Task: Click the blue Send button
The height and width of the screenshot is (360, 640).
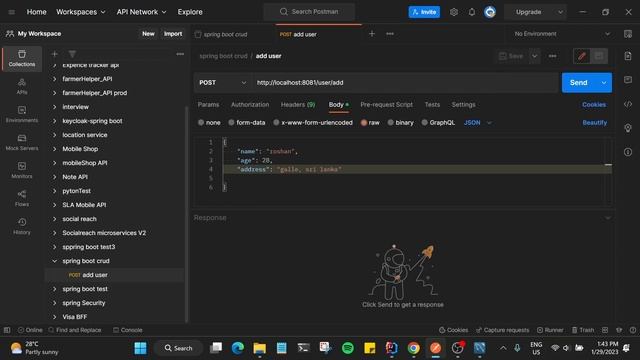Action: click(579, 82)
